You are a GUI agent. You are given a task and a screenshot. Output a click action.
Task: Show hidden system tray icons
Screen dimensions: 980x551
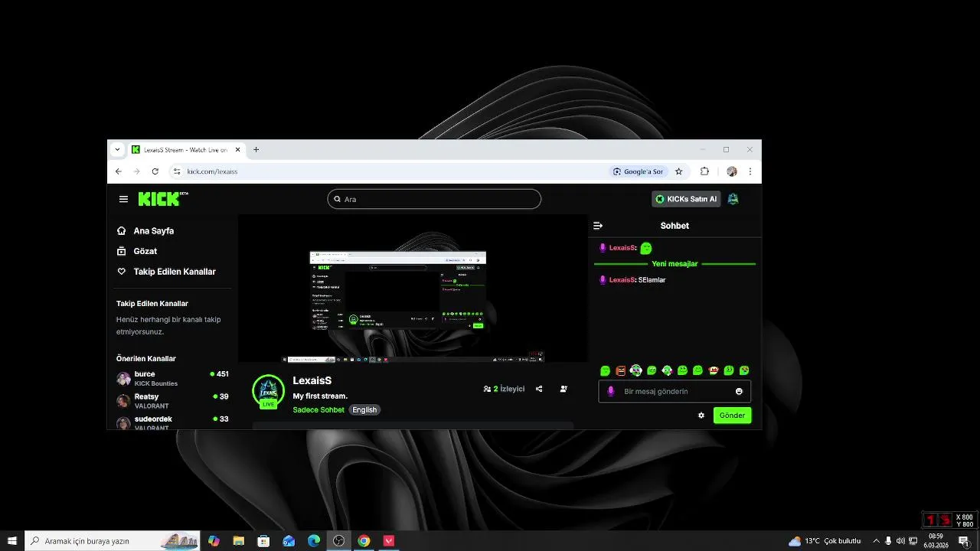pos(876,541)
